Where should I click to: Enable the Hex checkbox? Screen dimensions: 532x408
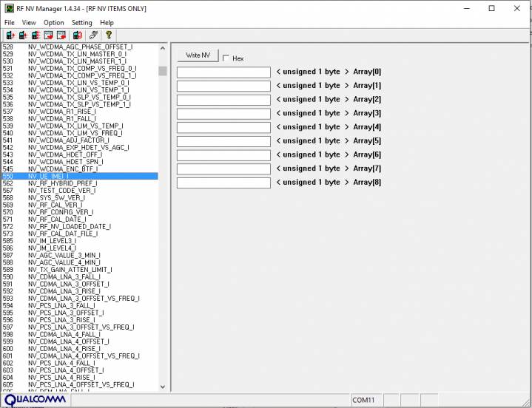tap(226, 58)
